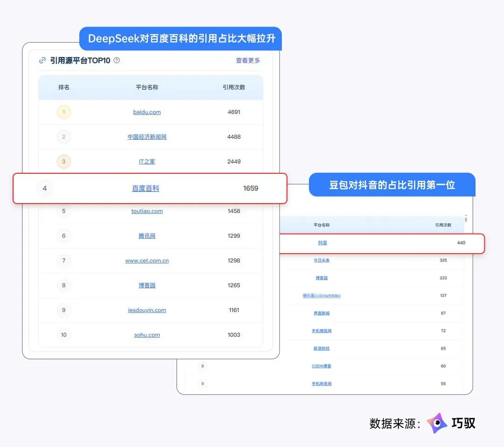Click the count 440 in 抖音 row

(461, 242)
